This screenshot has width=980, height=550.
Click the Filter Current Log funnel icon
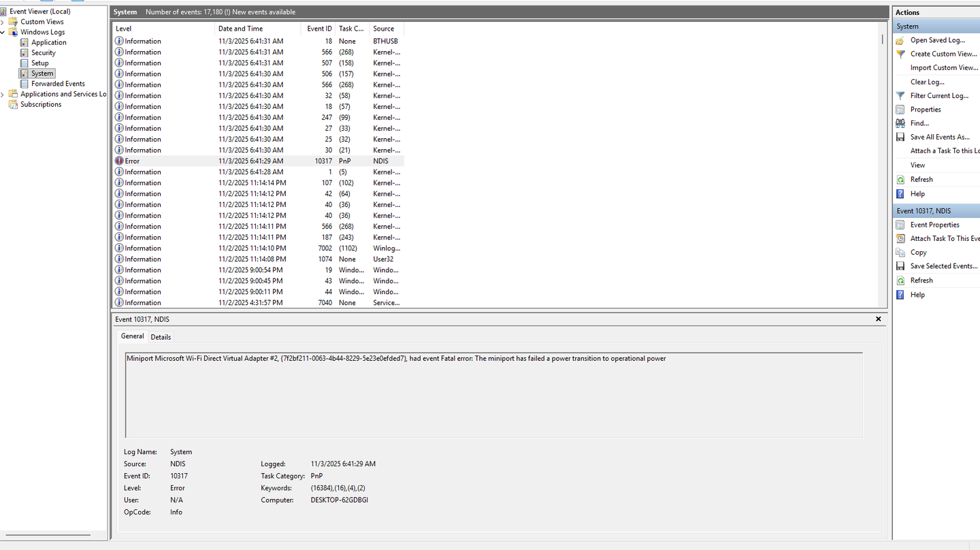click(900, 96)
